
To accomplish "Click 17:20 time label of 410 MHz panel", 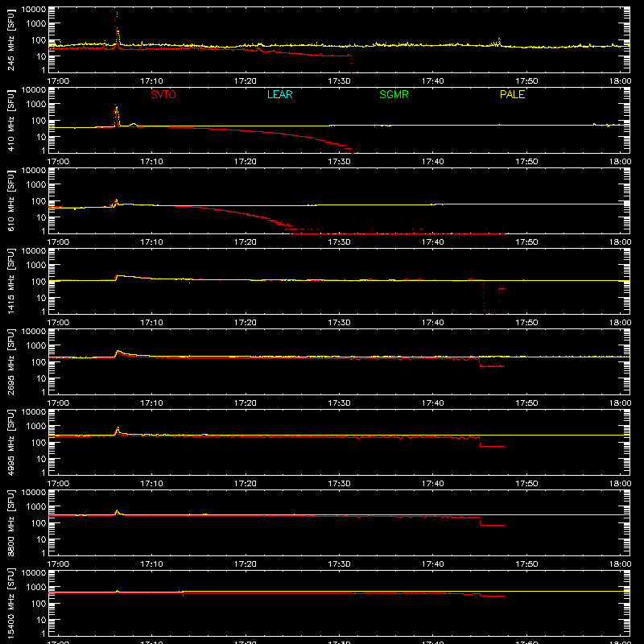I will (x=246, y=162).
